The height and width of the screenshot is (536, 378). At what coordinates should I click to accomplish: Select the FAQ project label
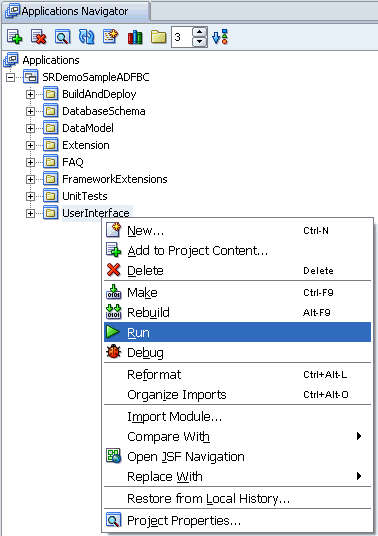click(x=73, y=162)
